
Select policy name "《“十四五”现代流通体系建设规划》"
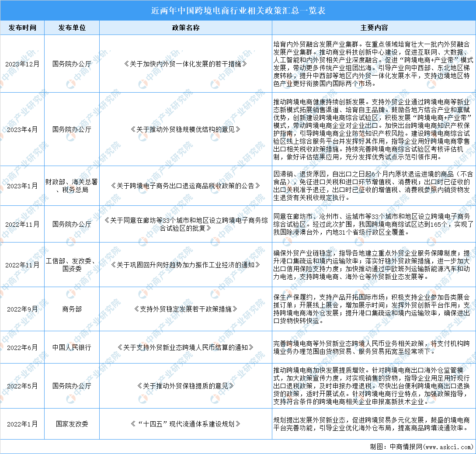click(x=185, y=424)
